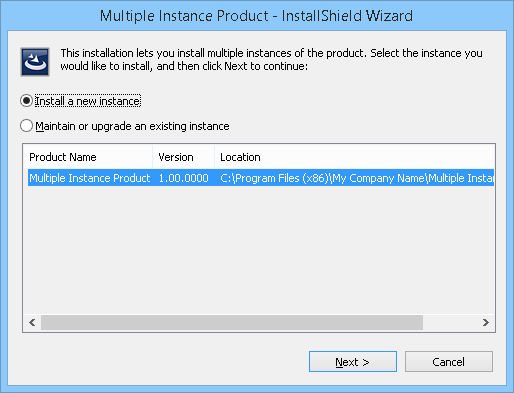The height and width of the screenshot is (393, 514).
Task: Select the Install a new instance radio button
Action: (26, 101)
